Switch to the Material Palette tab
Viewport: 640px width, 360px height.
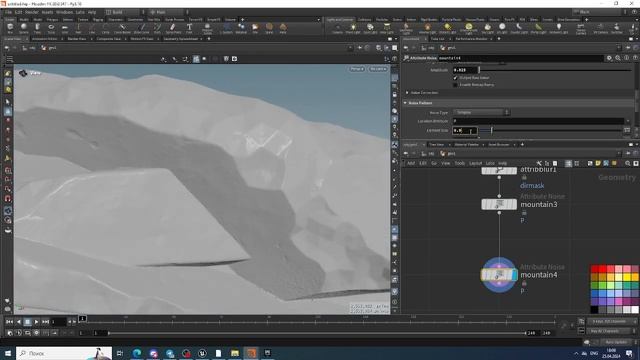click(x=467, y=144)
